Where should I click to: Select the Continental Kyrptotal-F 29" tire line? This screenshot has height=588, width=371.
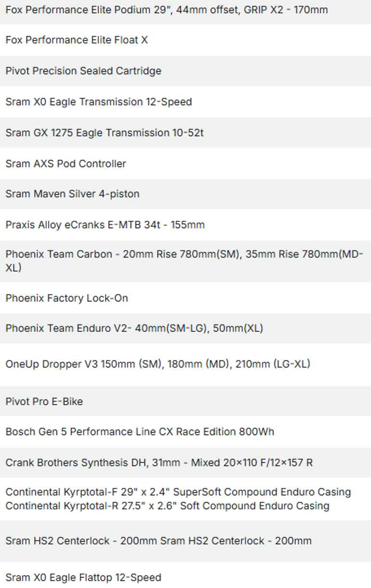pyautogui.click(x=178, y=492)
